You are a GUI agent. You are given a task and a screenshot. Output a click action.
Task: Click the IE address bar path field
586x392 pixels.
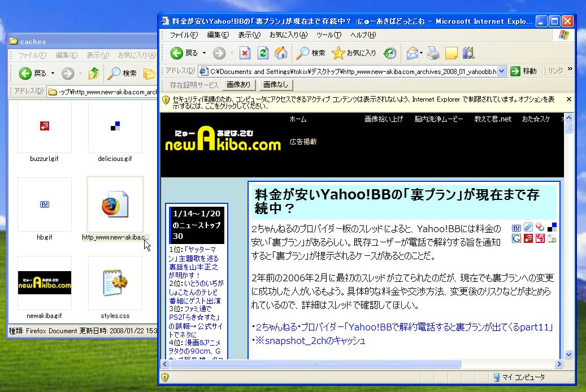point(353,71)
